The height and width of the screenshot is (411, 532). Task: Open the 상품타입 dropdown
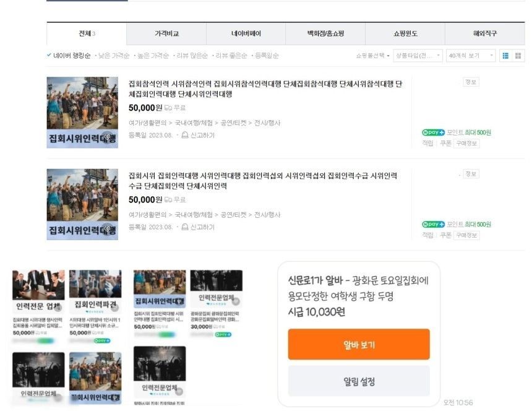[x=418, y=56]
